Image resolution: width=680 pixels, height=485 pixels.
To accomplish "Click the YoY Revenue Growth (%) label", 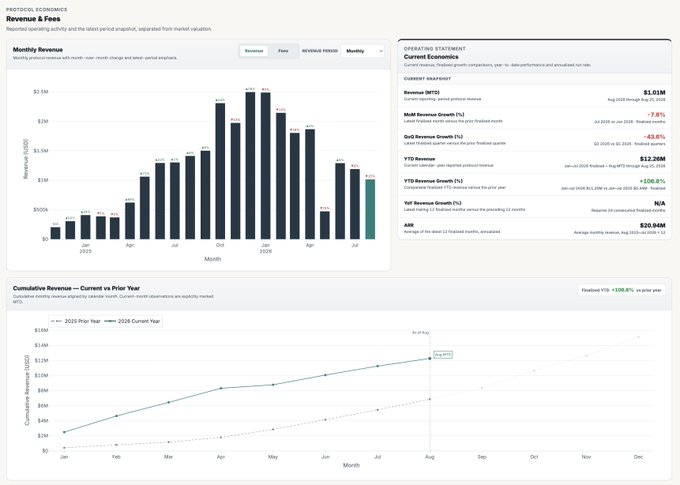I will 432,203.
